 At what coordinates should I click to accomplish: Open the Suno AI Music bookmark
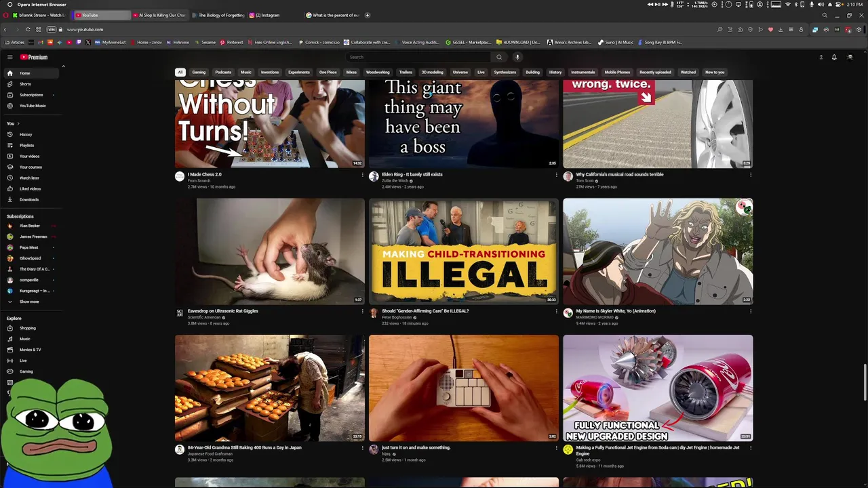point(616,42)
